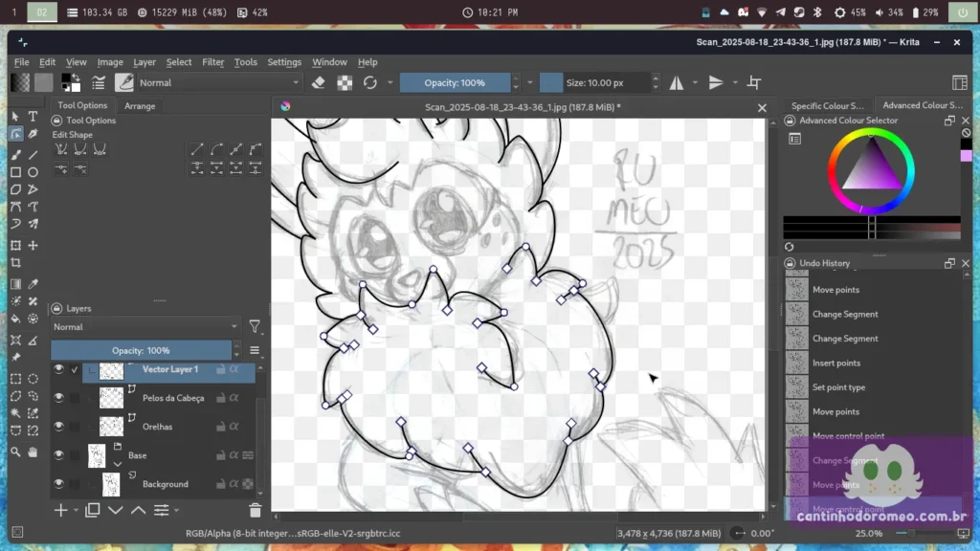Toggle eraser mode in the toolbar

[318, 82]
